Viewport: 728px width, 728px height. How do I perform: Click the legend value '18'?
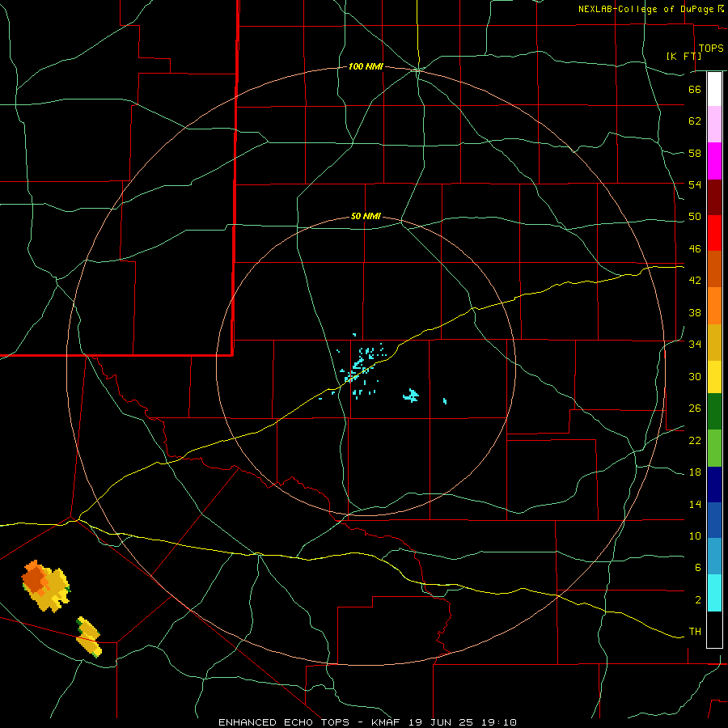695,472
